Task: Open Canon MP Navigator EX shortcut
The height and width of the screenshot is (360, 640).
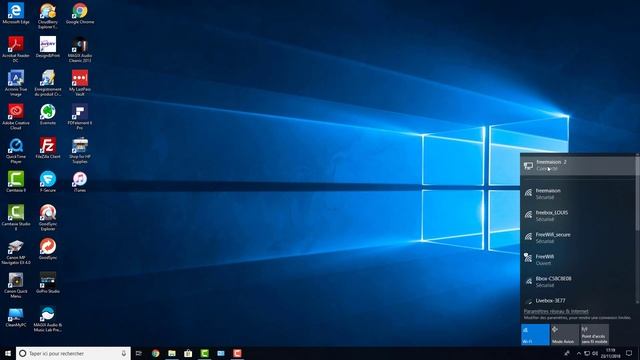Action: point(16,252)
